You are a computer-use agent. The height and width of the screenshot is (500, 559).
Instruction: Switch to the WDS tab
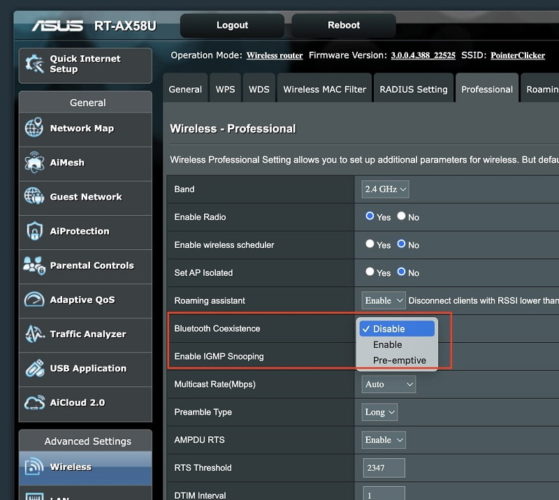pos(259,88)
